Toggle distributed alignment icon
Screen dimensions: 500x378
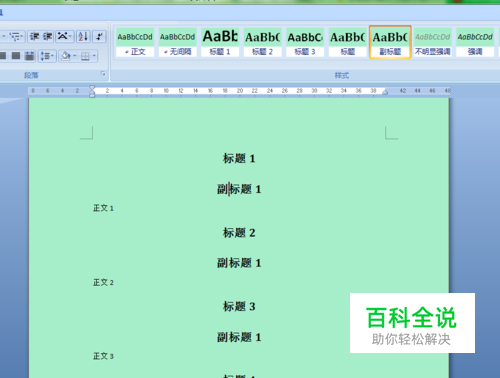[x=29, y=56]
